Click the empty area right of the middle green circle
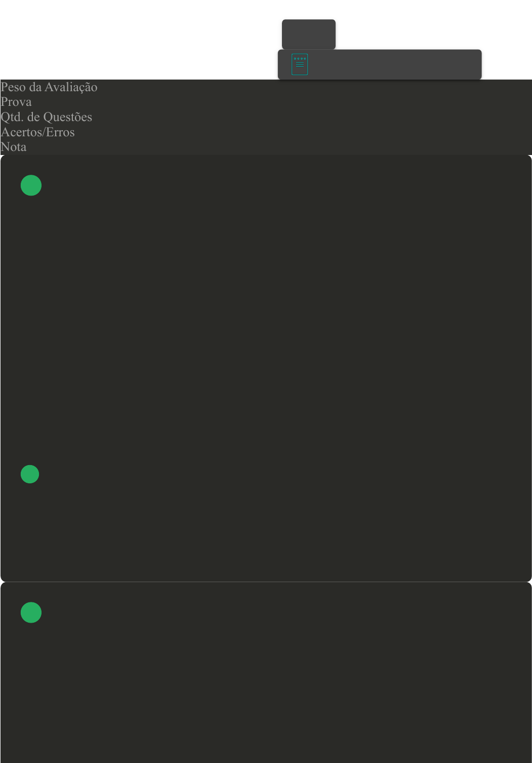Viewport: 532px width, 763px height. pyautogui.click(x=283, y=474)
